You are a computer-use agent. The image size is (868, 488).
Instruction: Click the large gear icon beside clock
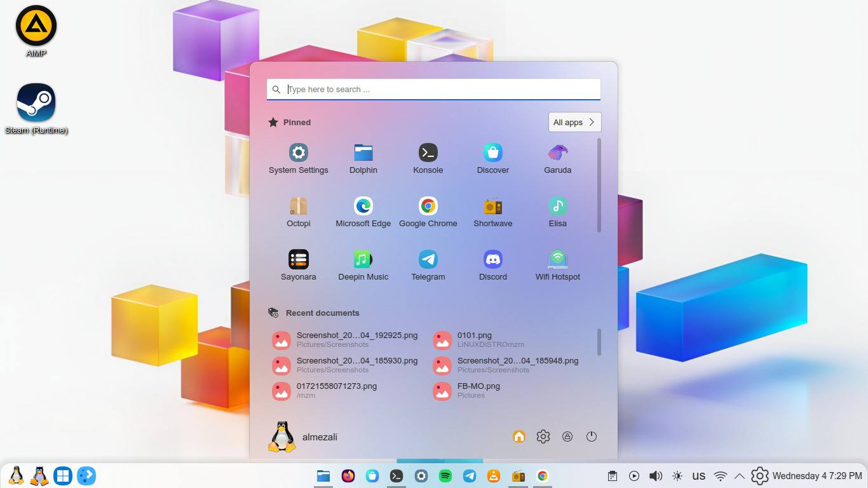(760, 476)
